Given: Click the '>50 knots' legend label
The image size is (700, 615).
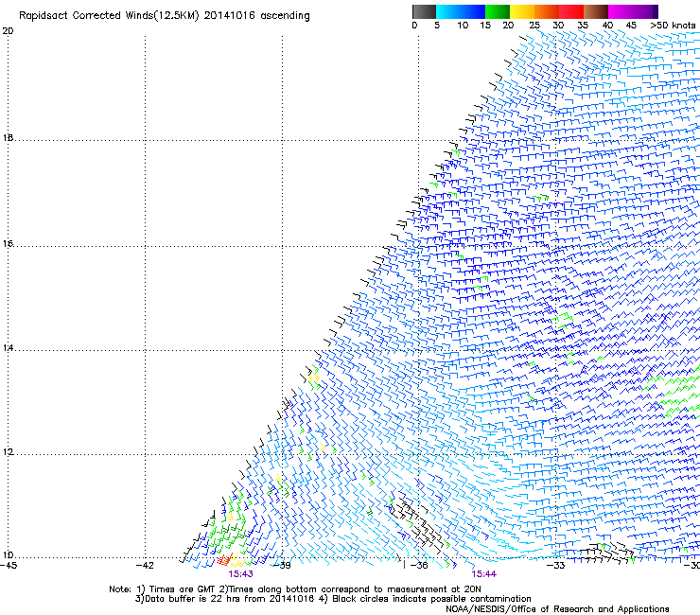Looking at the screenshot, I should (673, 26).
